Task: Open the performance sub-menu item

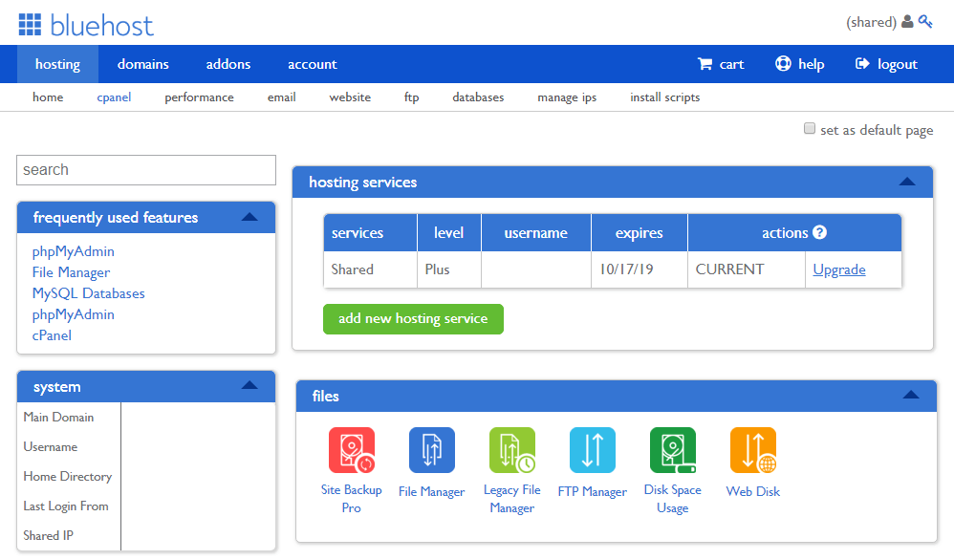Action: pos(199,97)
